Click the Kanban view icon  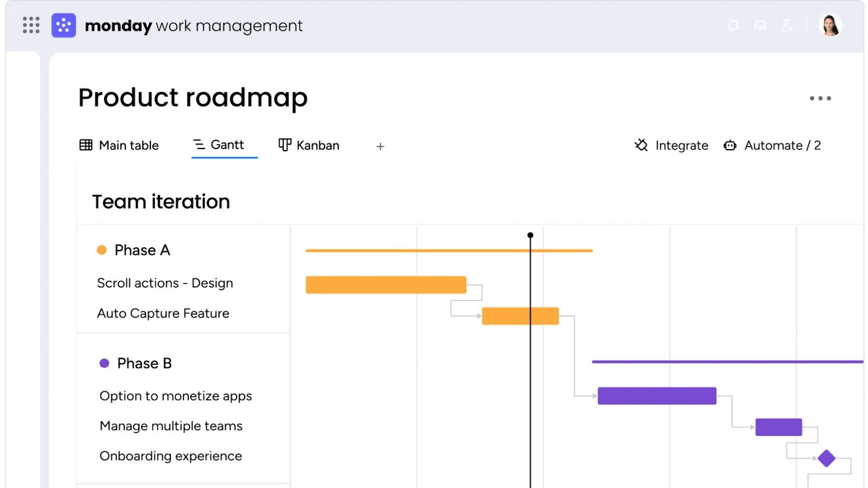coord(284,145)
